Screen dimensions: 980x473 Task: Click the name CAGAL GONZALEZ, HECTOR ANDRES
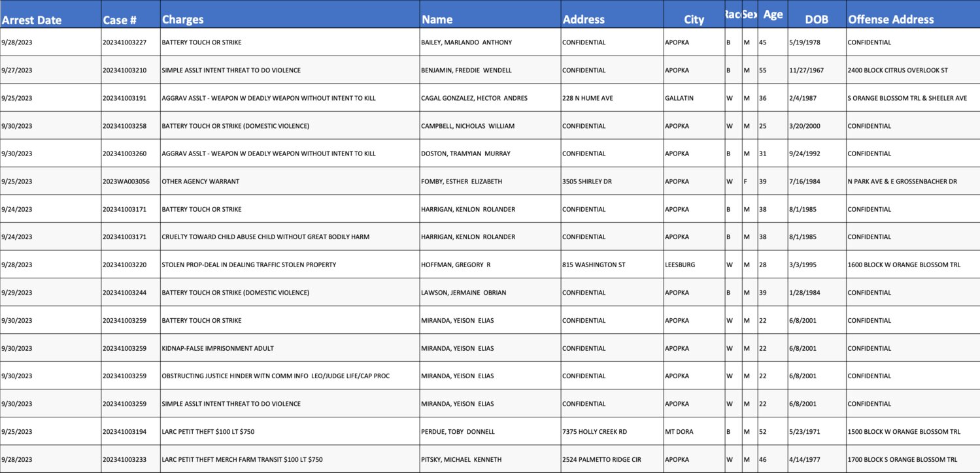coord(474,98)
